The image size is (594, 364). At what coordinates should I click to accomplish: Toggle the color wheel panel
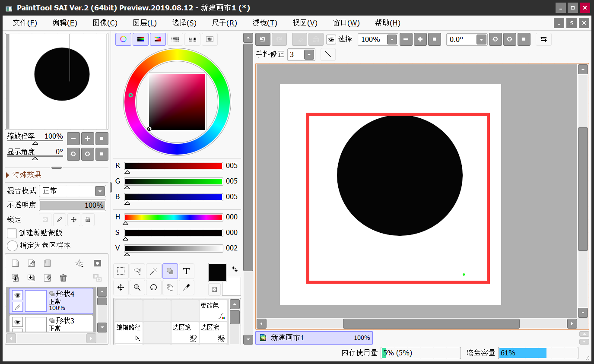(x=123, y=39)
